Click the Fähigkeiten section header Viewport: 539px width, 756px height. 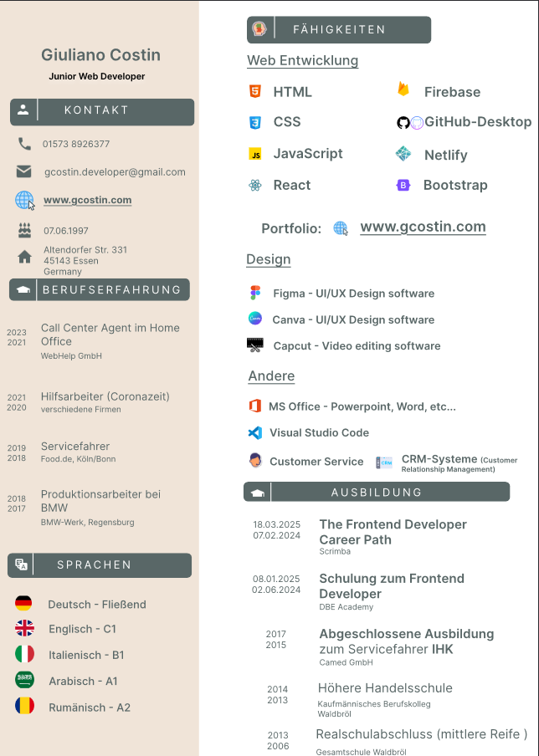[339, 30]
